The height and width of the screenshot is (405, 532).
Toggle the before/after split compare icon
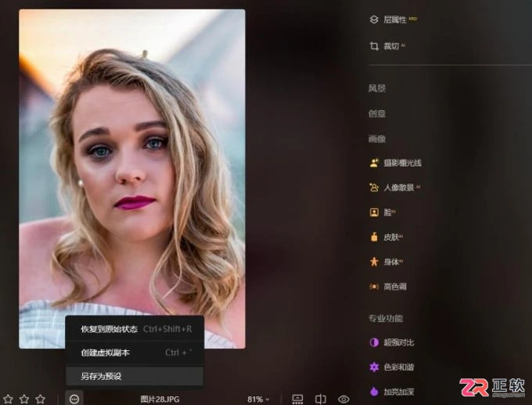click(321, 400)
